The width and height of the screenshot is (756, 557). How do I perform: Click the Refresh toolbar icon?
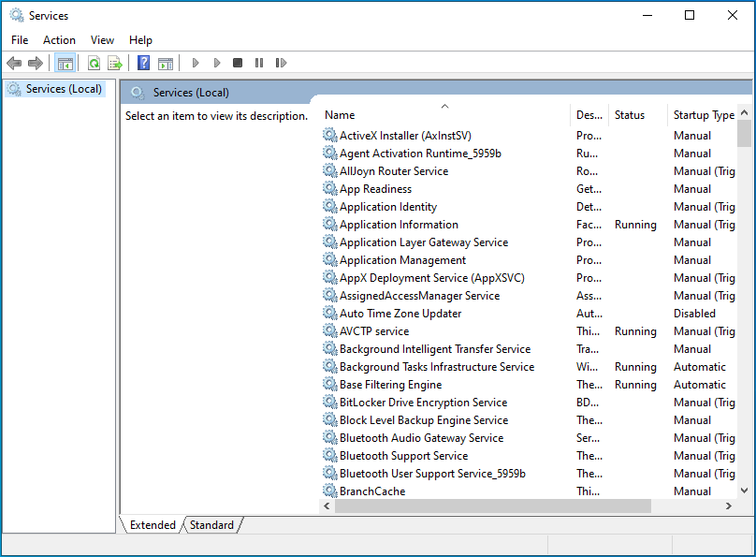[x=94, y=63]
